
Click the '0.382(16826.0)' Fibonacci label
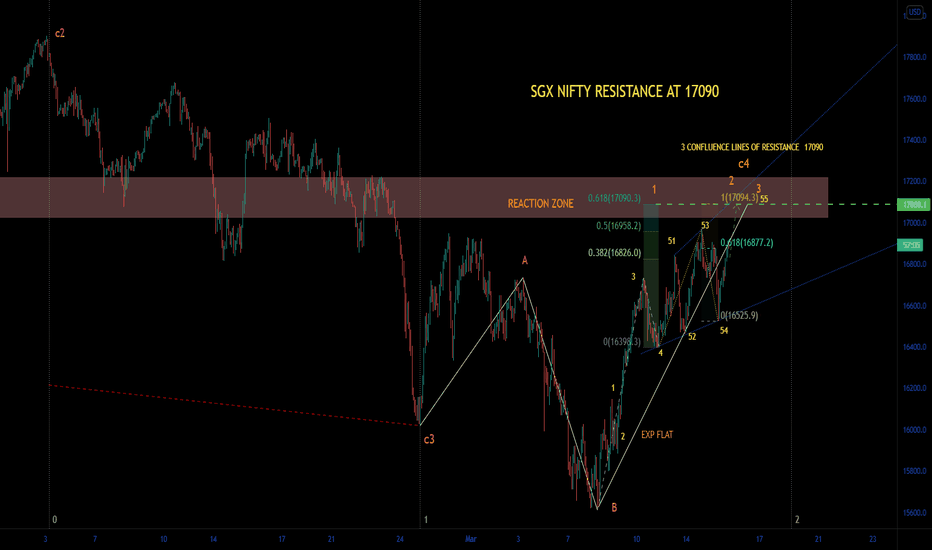tap(614, 253)
